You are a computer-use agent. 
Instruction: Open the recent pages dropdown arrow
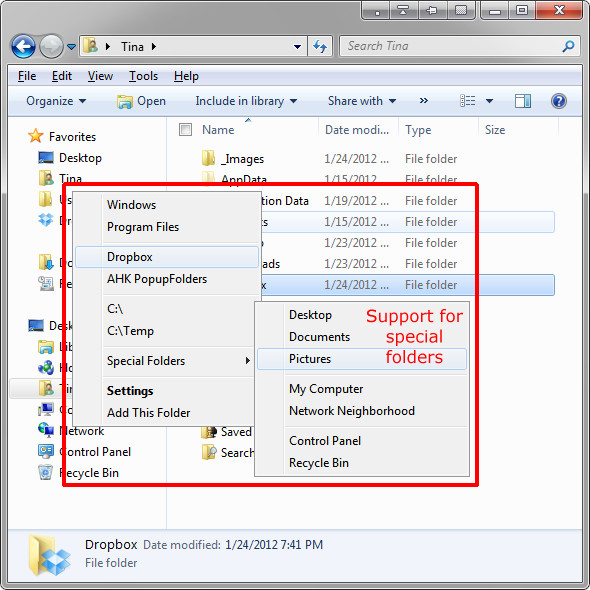point(71,47)
